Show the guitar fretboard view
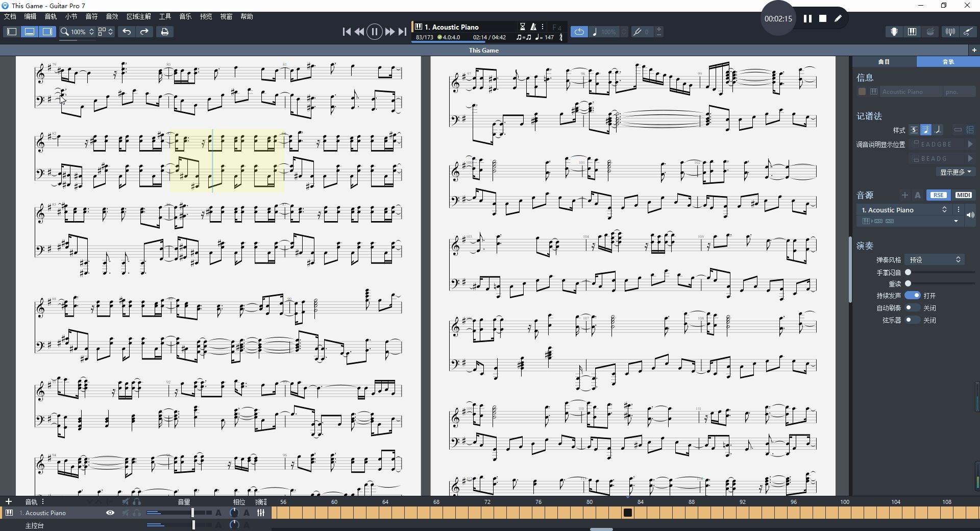 pos(894,32)
